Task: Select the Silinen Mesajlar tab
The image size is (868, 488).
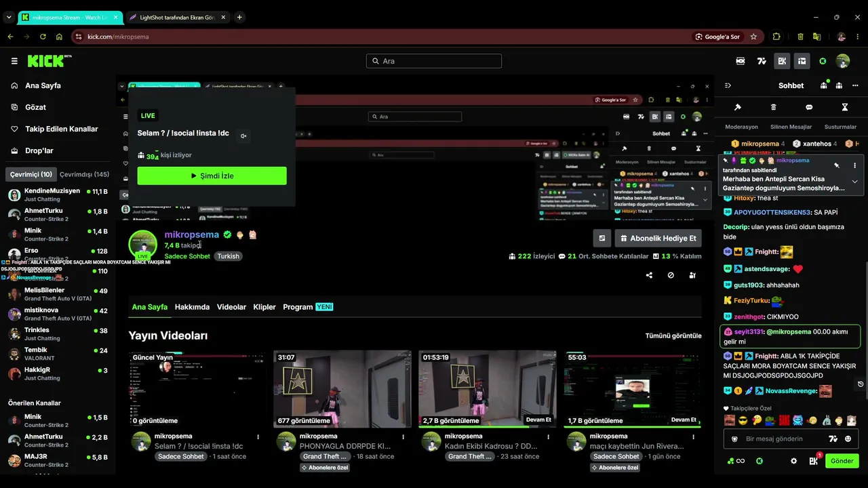Action: [x=791, y=127]
